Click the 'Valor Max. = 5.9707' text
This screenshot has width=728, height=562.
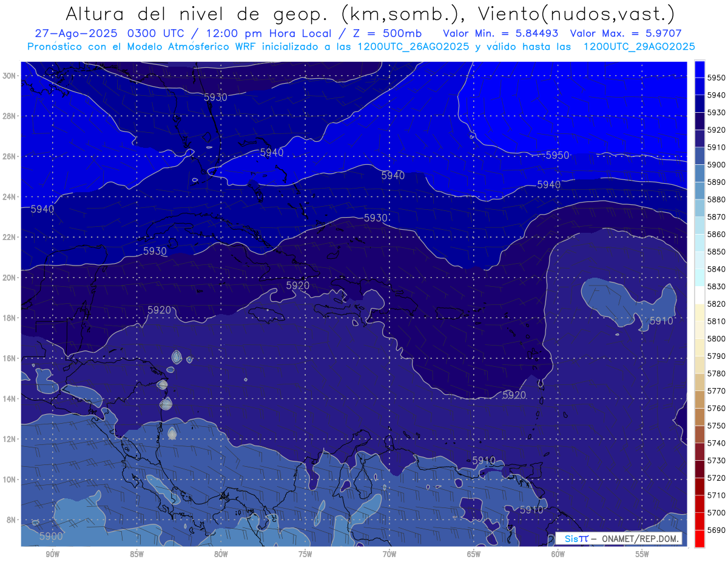(625, 33)
